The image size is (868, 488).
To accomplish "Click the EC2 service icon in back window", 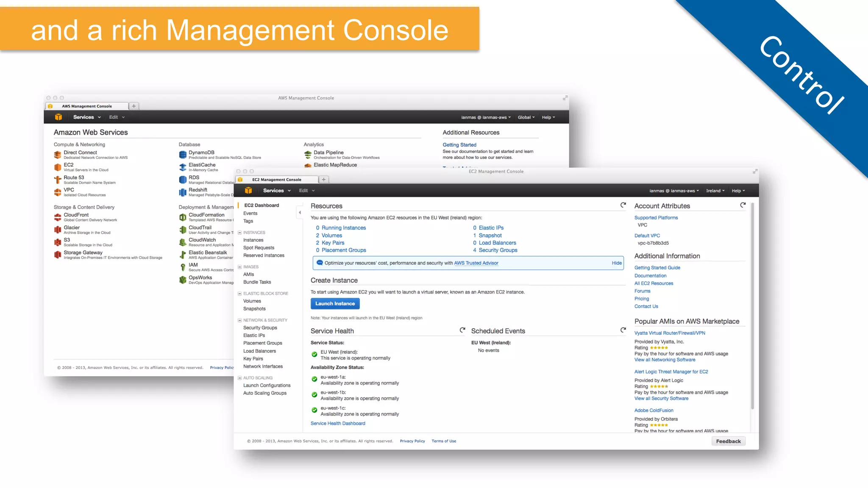I will point(58,167).
